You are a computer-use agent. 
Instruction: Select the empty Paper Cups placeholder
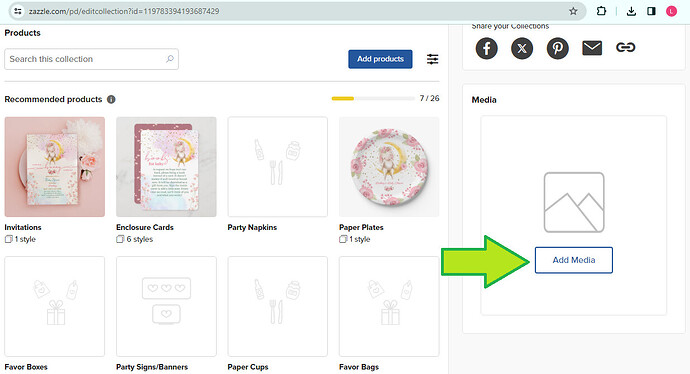coord(278,306)
